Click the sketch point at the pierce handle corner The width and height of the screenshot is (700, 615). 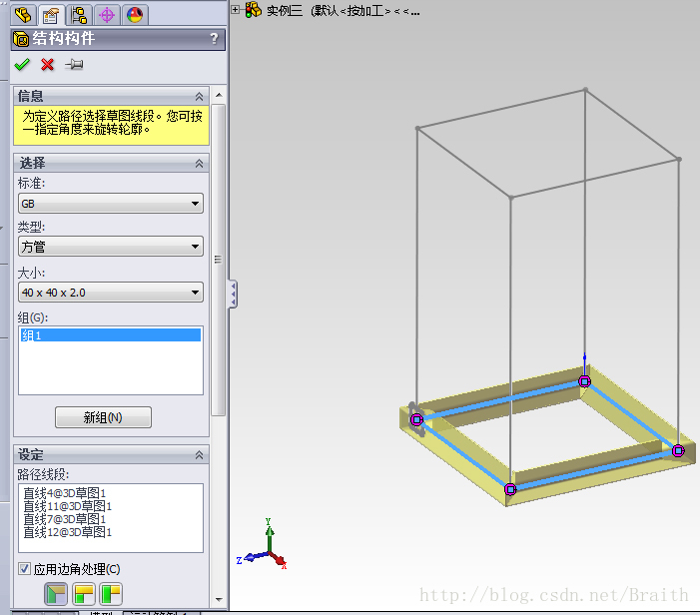tap(416, 419)
